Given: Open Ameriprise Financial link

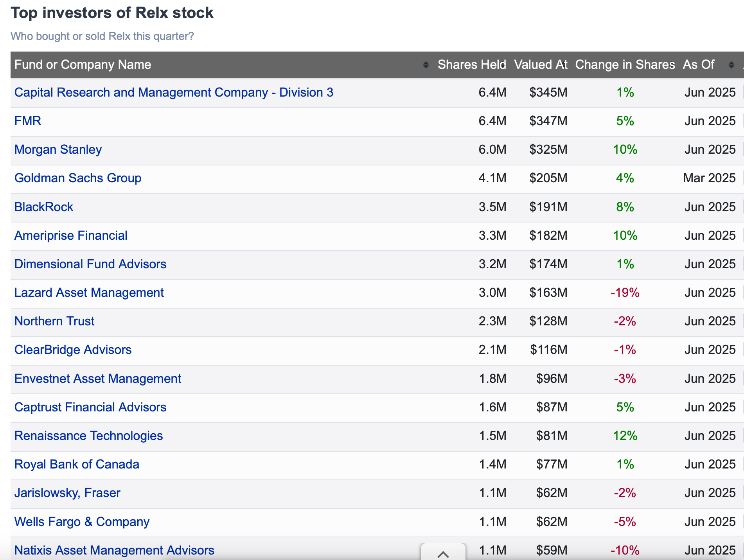Looking at the screenshot, I should [71, 235].
